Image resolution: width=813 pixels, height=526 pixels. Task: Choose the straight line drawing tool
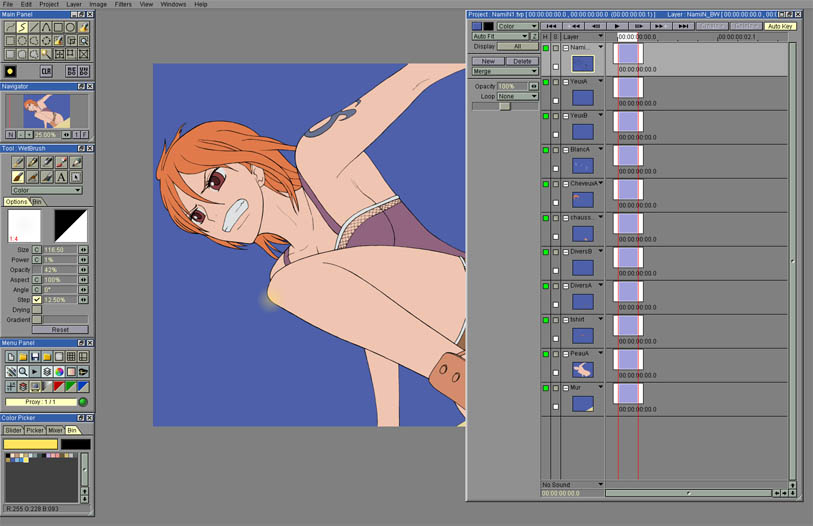34,27
